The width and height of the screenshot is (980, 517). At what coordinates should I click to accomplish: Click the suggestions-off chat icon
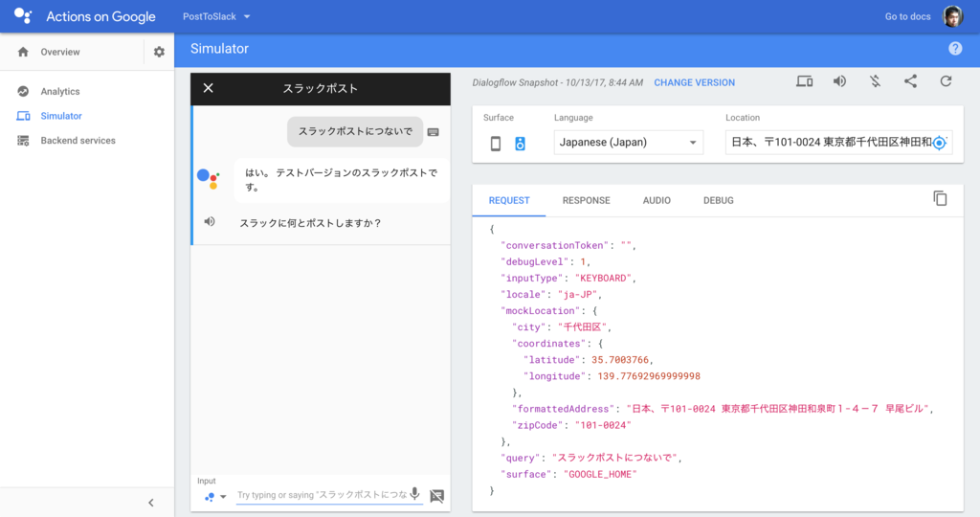point(436,496)
